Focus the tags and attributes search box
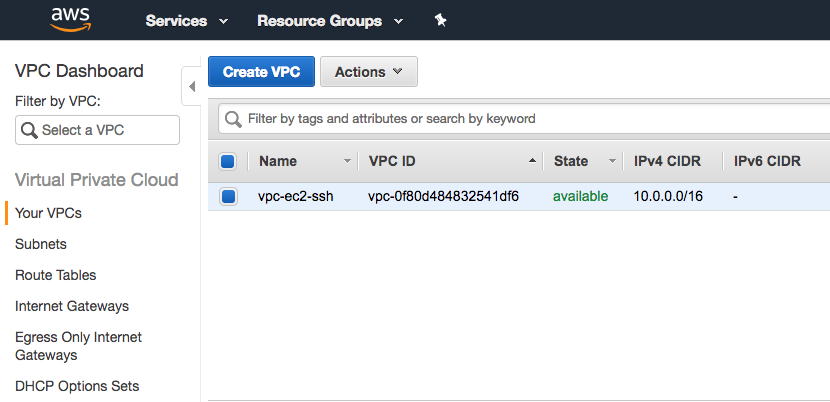This screenshot has width=830, height=402. coord(524,119)
